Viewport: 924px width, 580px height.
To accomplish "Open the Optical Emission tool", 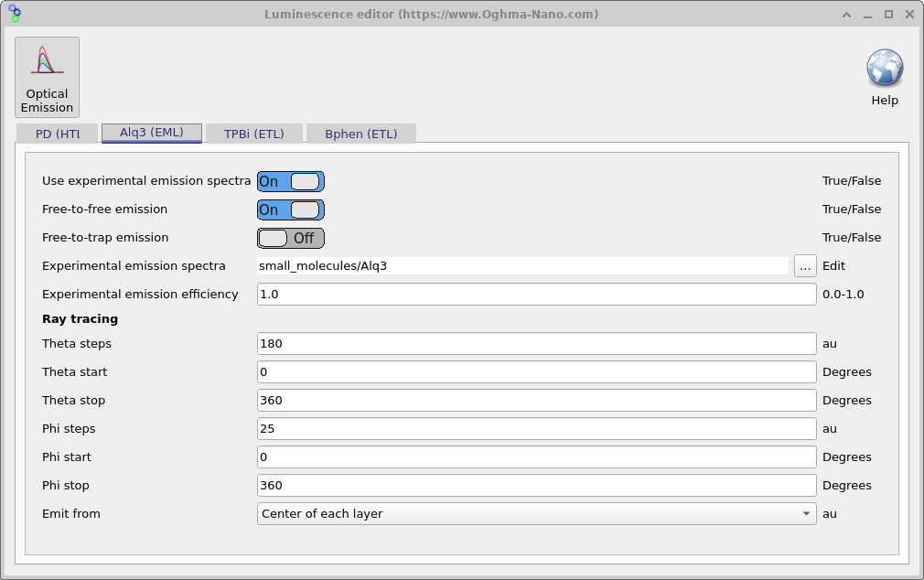I will 47,77.
